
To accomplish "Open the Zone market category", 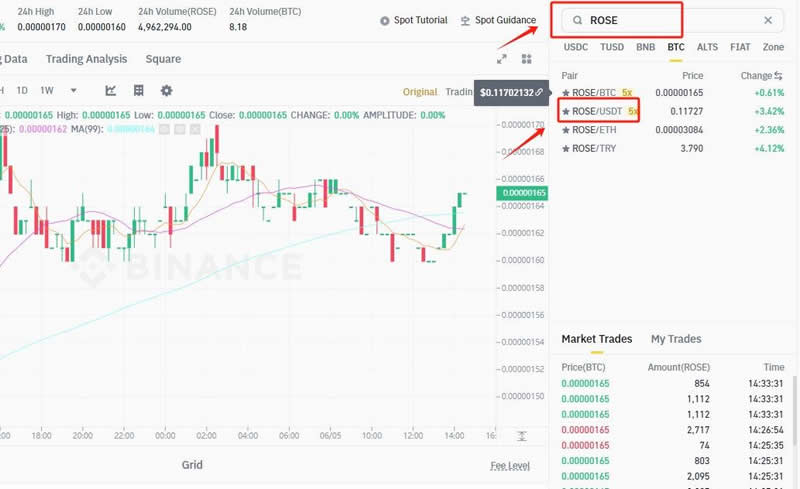I will tap(773, 47).
